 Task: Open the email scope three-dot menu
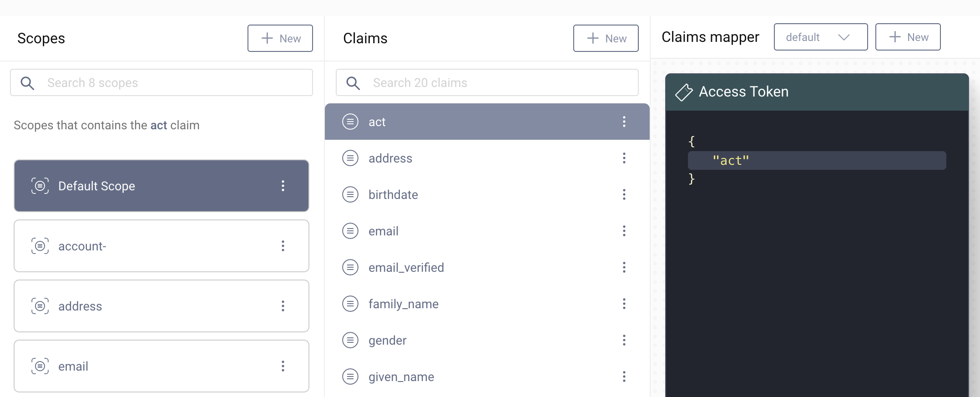[283, 366]
